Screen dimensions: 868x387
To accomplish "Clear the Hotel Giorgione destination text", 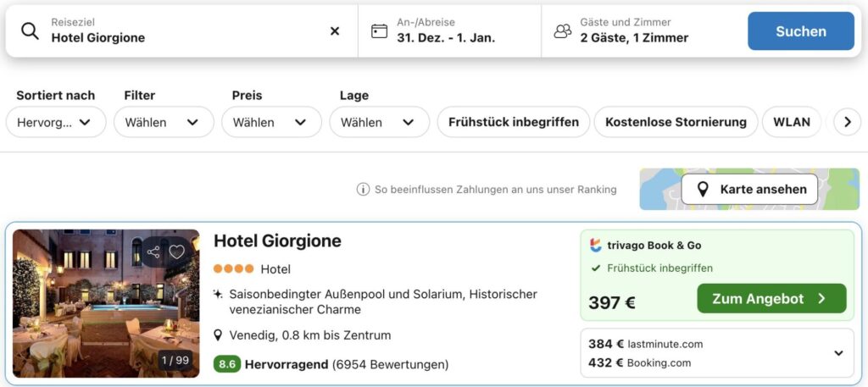I will [335, 31].
